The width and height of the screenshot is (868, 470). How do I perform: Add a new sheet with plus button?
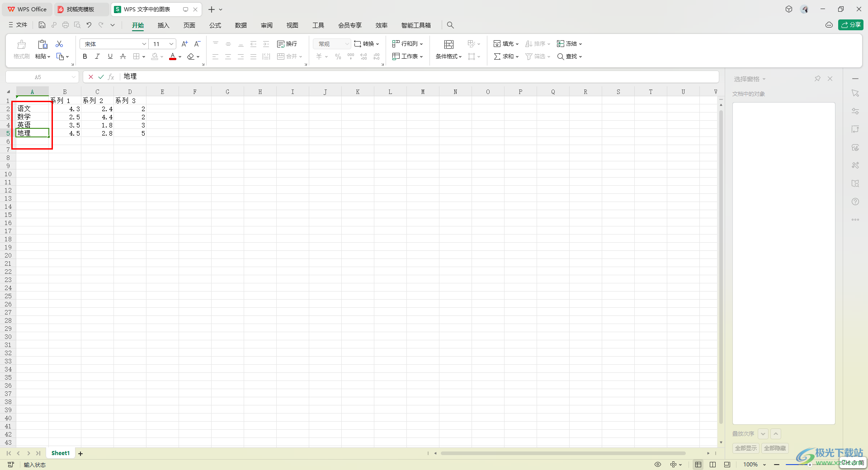80,454
